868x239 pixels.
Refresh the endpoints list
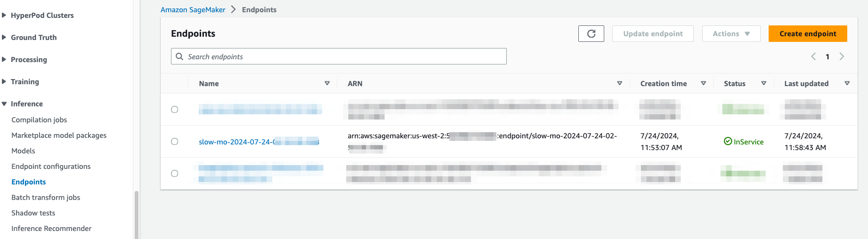point(591,34)
